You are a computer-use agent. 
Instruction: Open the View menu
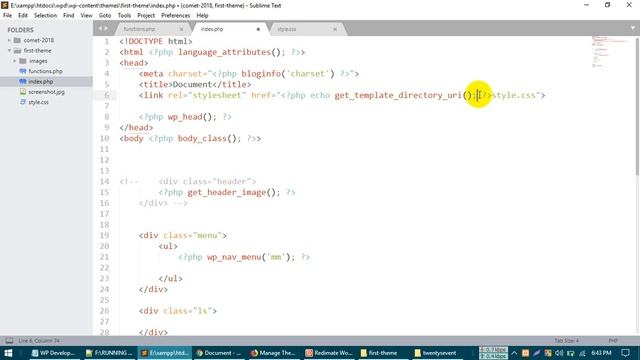(87, 16)
